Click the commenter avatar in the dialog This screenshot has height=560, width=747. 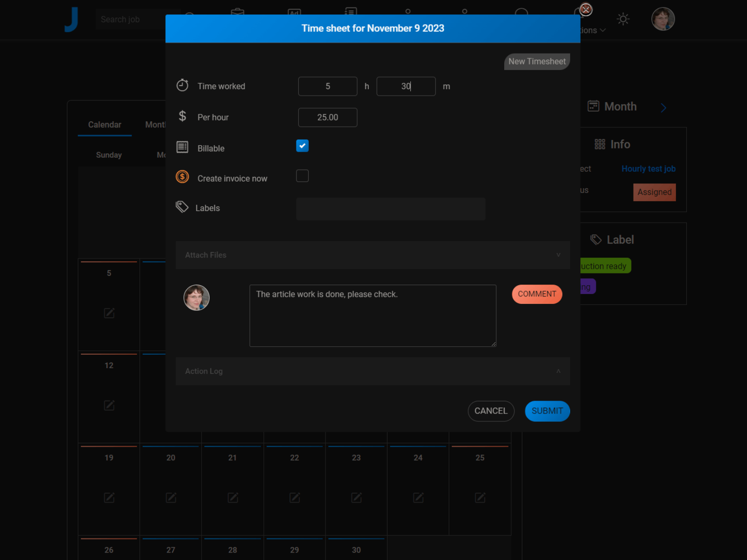(197, 298)
